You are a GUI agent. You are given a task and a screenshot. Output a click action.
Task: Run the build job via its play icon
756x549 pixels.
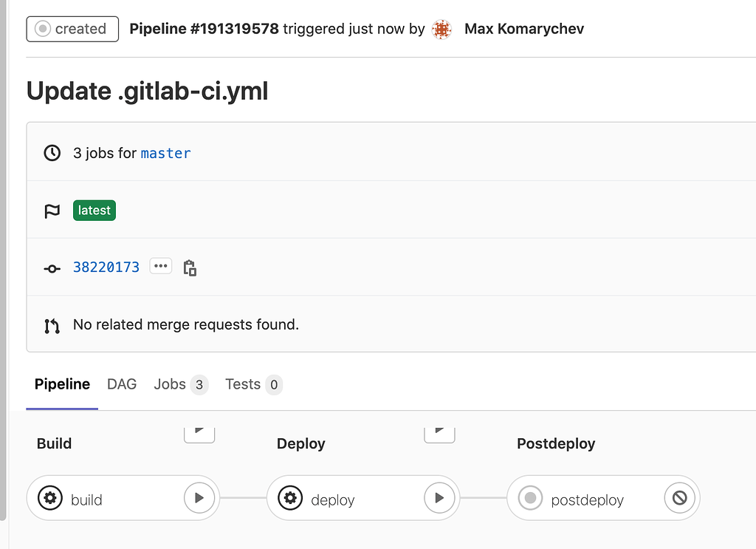(199, 498)
